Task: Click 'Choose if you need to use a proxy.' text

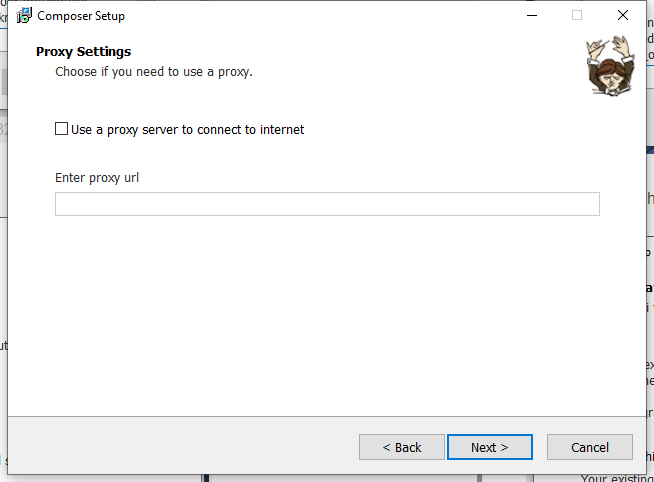Action: coord(153,72)
